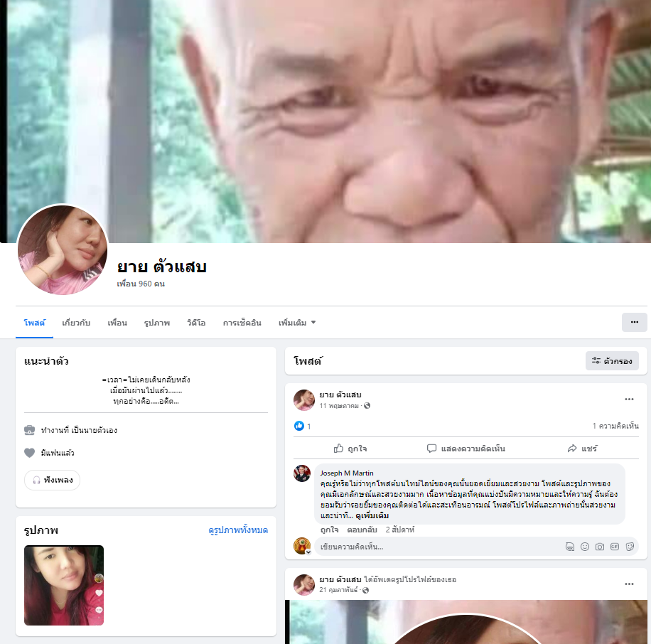The image size is (651, 644).
Task: Click ดูรูปภาพทั้งหมด link
Action: [x=238, y=530]
